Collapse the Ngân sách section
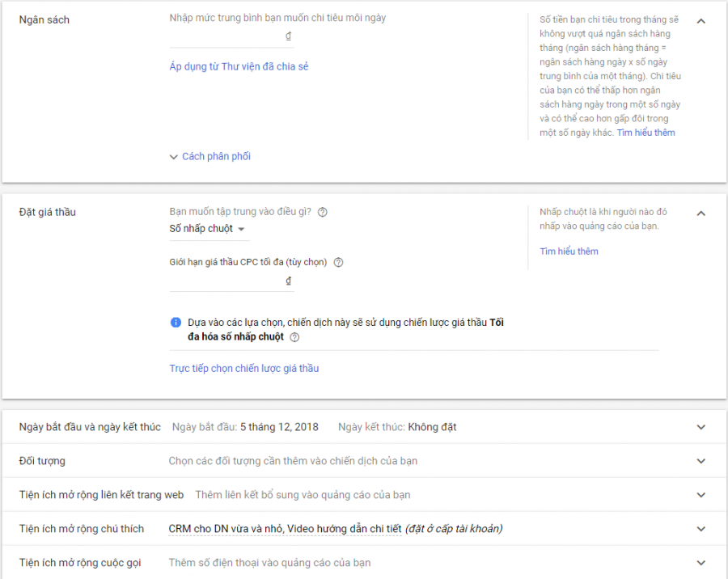The height and width of the screenshot is (579, 728). pyautogui.click(x=700, y=21)
